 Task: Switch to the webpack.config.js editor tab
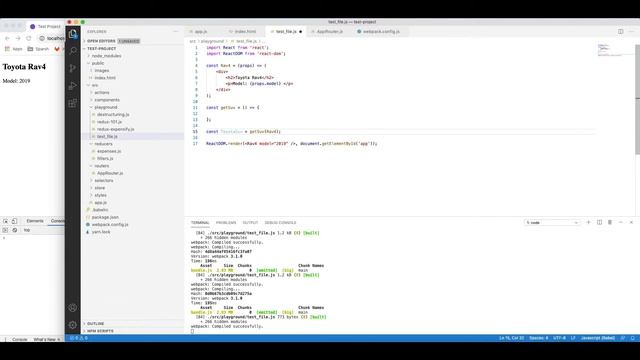381,31
